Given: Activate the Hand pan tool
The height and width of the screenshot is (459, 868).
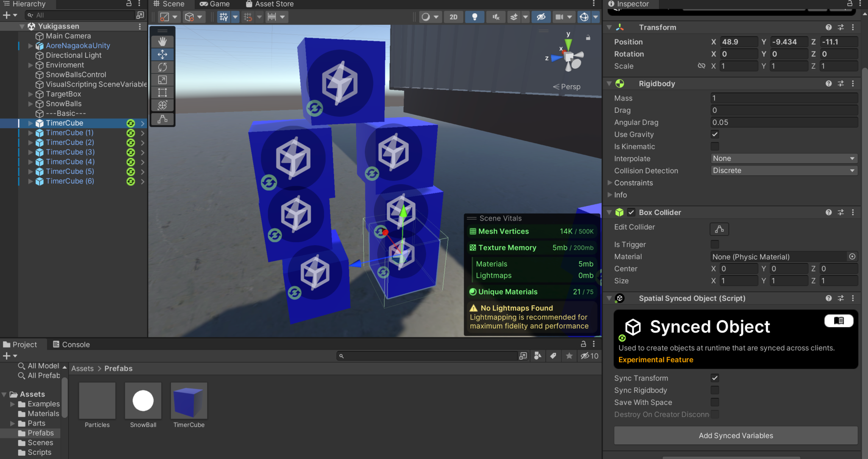Looking at the screenshot, I should tap(163, 41).
